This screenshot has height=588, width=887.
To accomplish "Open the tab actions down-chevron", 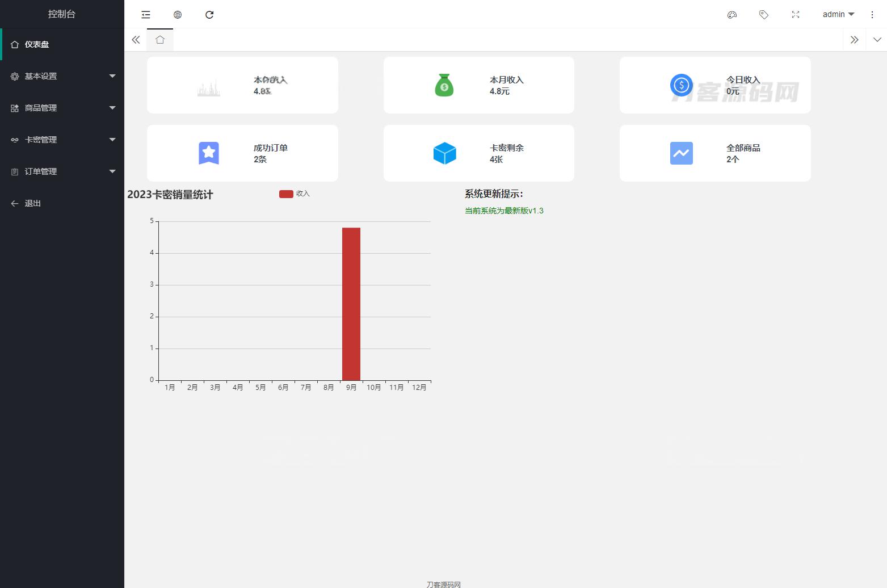I will [877, 40].
